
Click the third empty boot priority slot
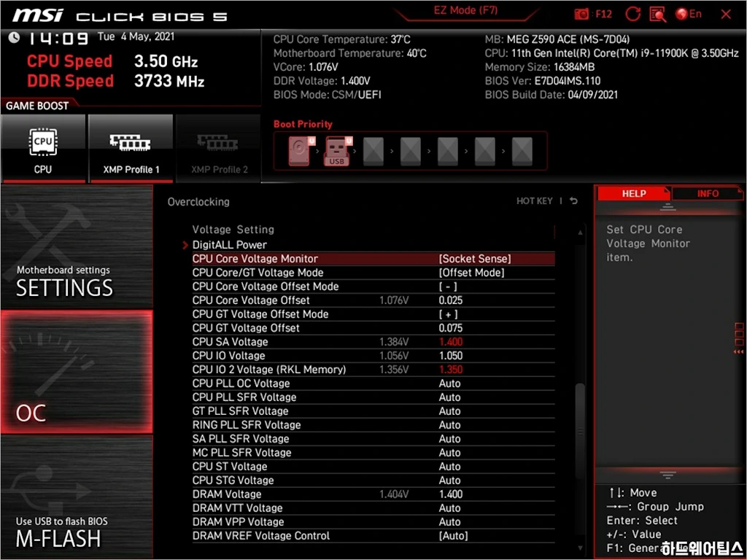[448, 152]
